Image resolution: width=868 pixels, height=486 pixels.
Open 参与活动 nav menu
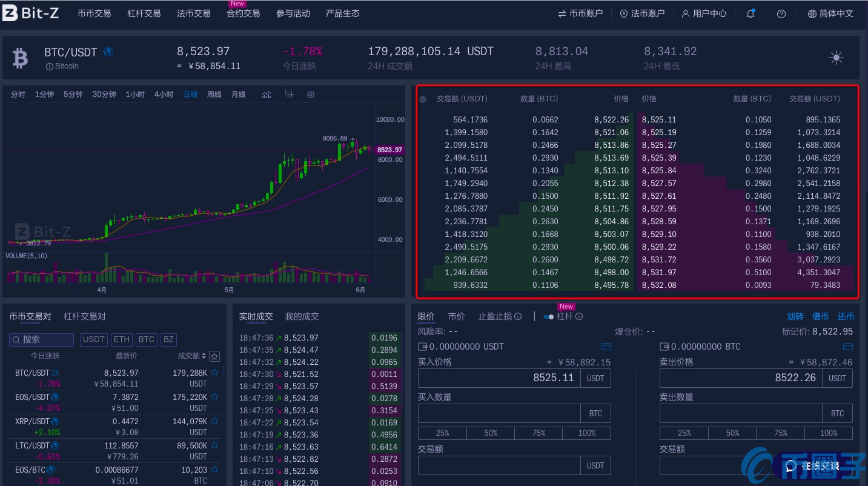click(x=293, y=13)
